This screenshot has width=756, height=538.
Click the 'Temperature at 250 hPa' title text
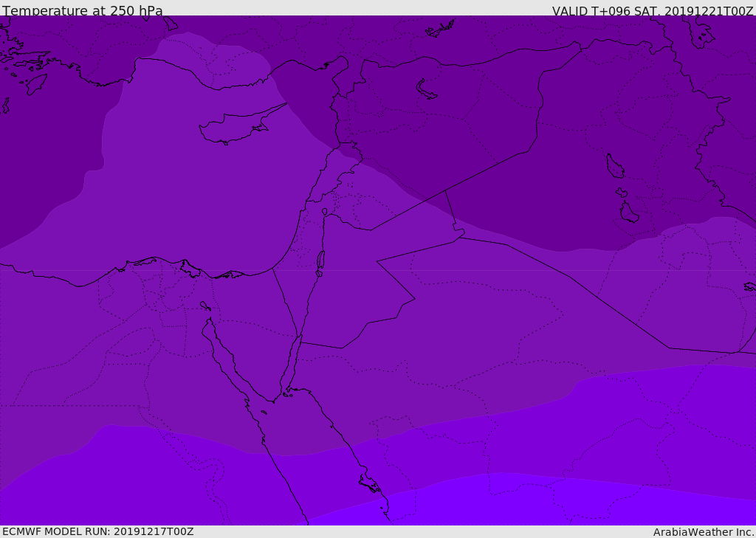(x=83, y=10)
